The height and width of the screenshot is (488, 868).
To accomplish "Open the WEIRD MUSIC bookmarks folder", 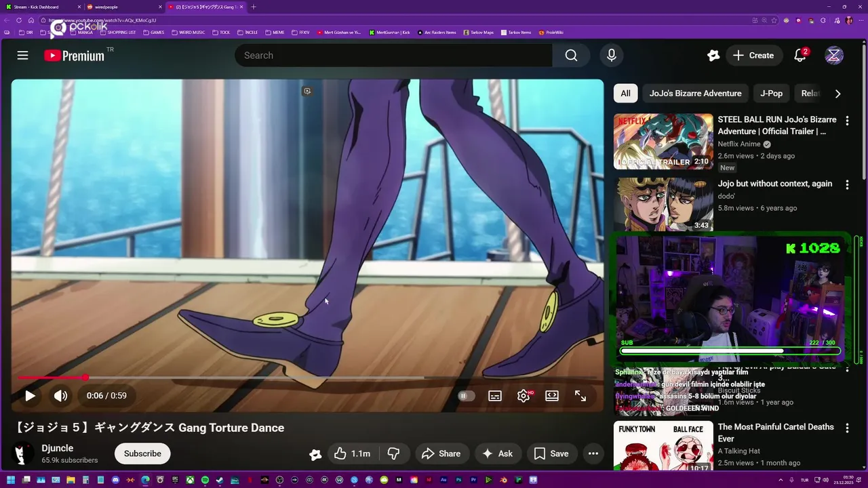I will coord(188,32).
